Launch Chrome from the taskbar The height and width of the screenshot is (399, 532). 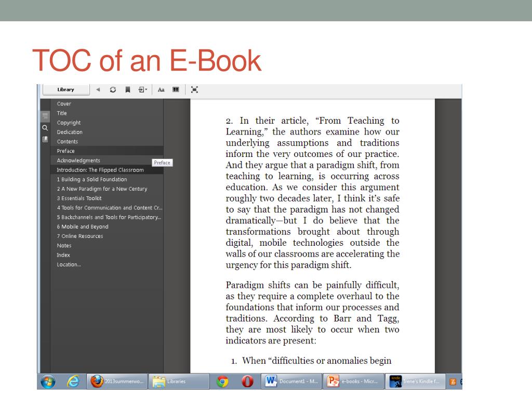pos(222,382)
